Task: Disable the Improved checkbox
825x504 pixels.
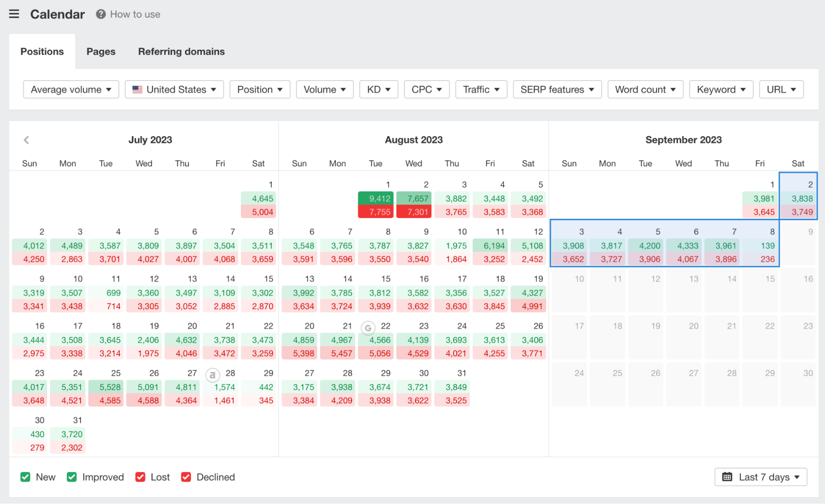Action: pyautogui.click(x=72, y=477)
